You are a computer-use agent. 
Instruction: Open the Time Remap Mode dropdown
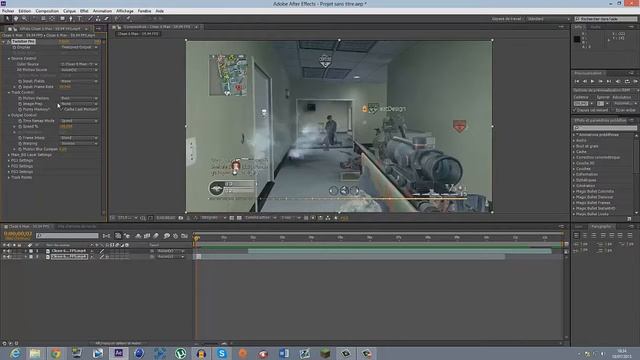click(x=79, y=121)
